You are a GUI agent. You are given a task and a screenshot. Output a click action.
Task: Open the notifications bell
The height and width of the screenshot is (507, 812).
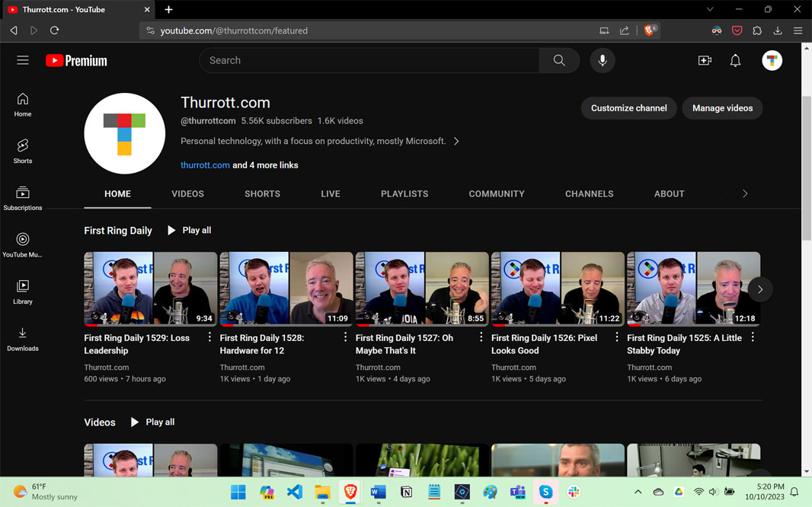pos(735,60)
